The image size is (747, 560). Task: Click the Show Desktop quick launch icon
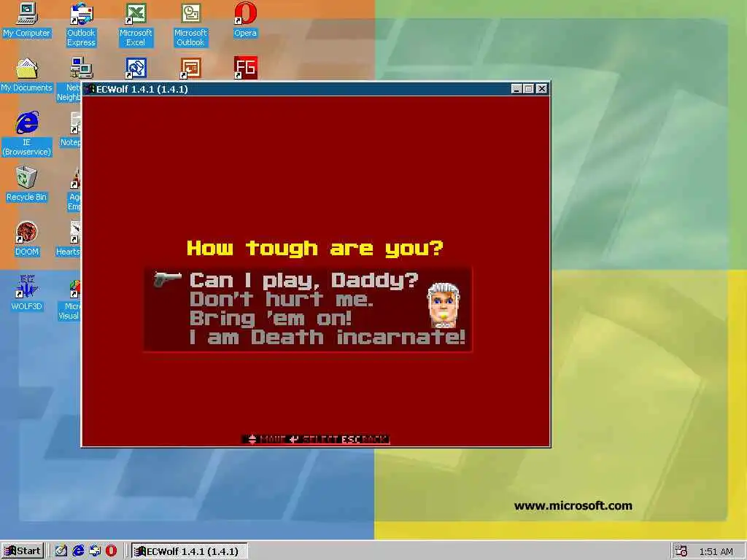point(61,551)
